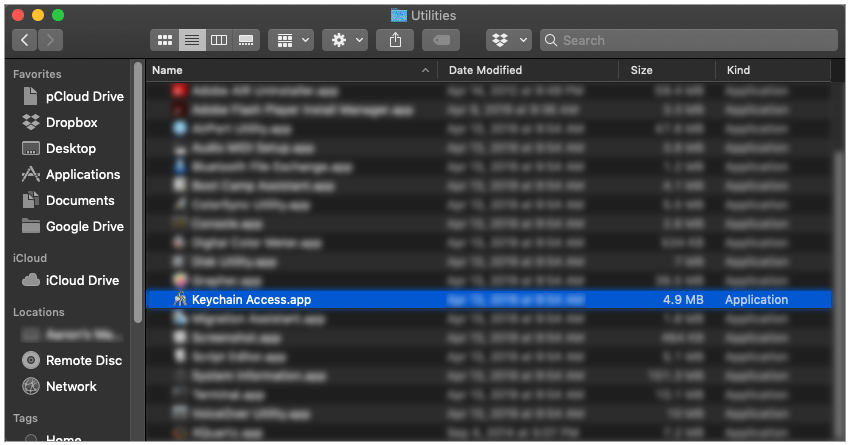Toggle the Name sort direction arrow
The height and width of the screenshot is (445, 850).
tap(426, 70)
